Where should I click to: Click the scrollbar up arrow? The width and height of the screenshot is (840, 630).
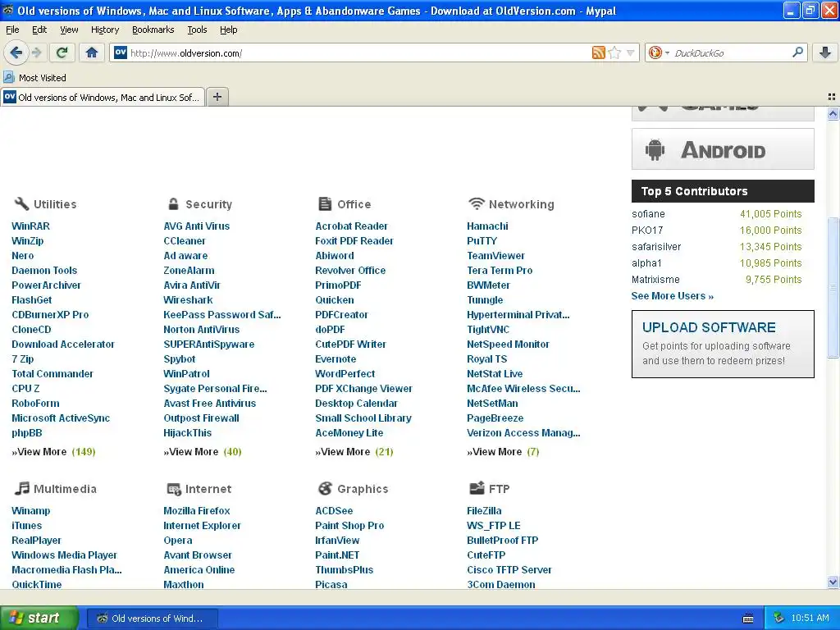click(833, 113)
